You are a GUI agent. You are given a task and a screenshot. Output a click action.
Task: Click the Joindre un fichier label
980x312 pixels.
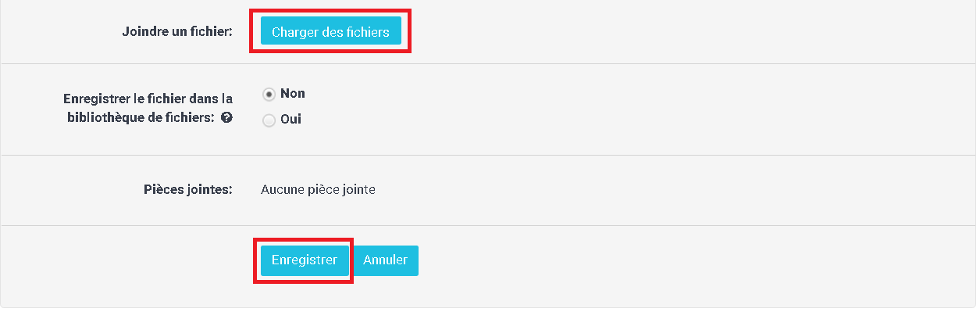tap(177, 32)
